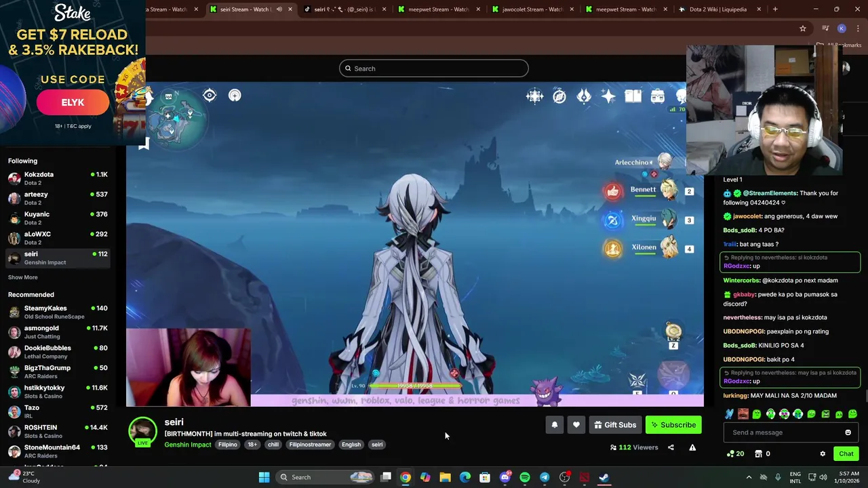The height and width of the screenshot is (488, 868).
Task: Click the Subscribe button
Action: [673, 425]
